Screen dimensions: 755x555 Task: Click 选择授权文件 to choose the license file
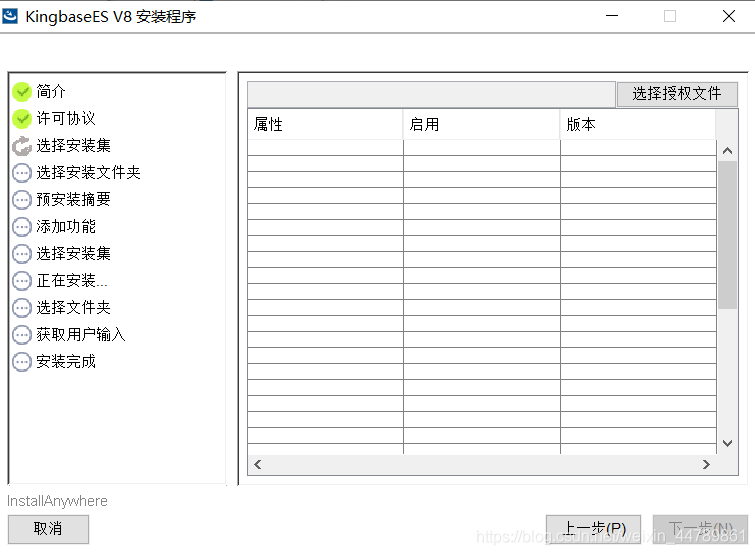click(x=677, y=93)
